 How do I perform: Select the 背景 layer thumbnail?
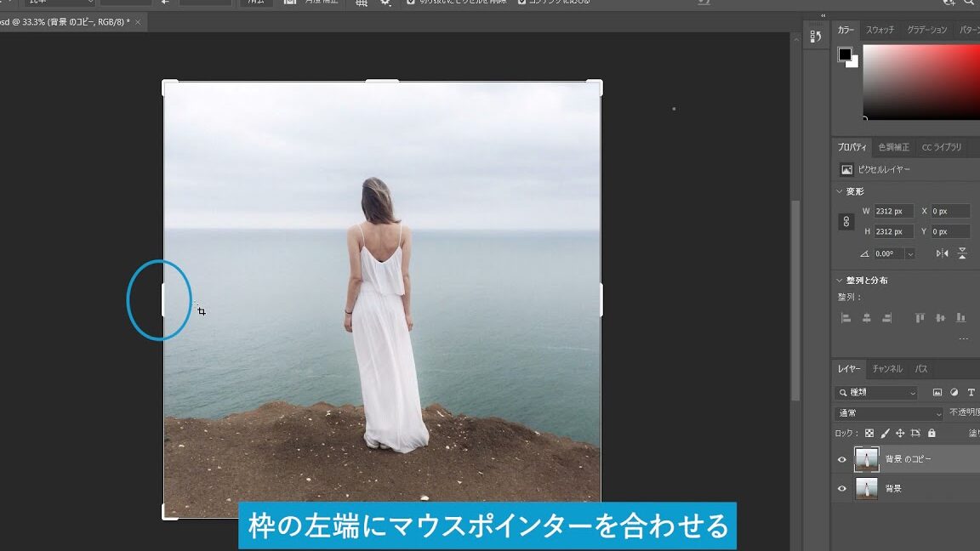[866, 488]
